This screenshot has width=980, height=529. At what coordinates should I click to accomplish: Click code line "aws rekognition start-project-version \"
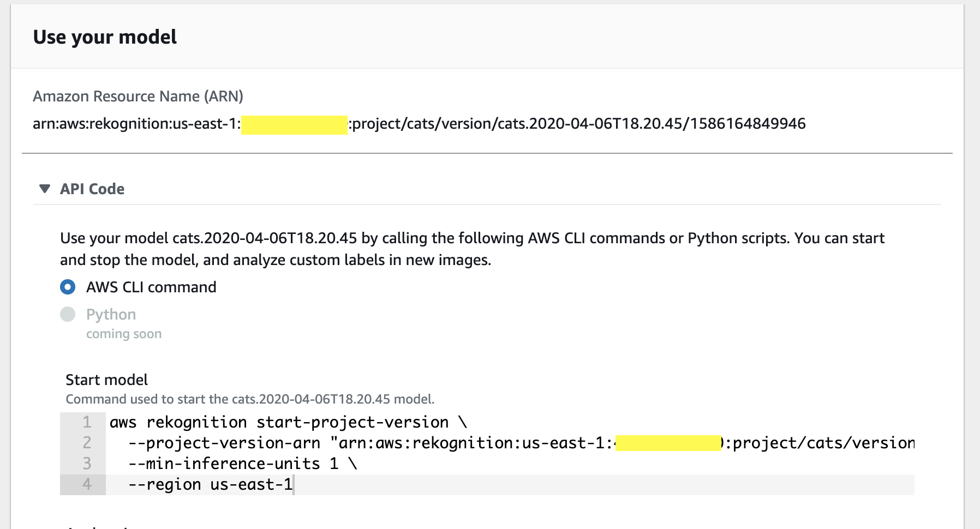click(288, 422)
